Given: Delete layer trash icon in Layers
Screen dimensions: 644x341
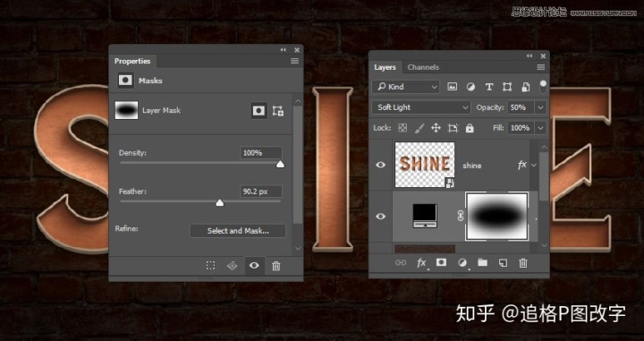Looking at the screenshot, I should (523, 263).
